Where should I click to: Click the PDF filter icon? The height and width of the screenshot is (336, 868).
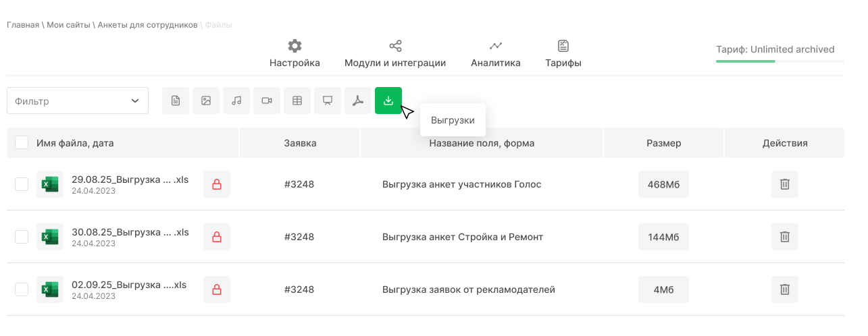[x=358, y=101]
